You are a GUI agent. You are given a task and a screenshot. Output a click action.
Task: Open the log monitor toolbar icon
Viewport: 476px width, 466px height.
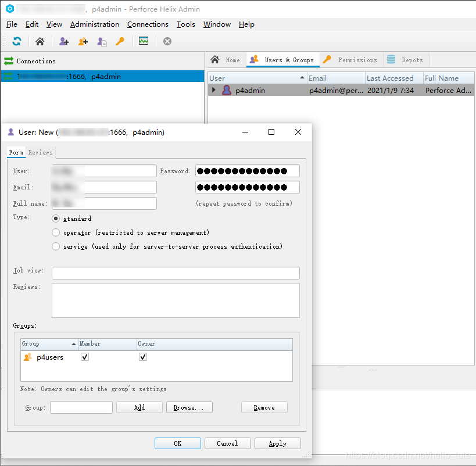pos(144,41)
